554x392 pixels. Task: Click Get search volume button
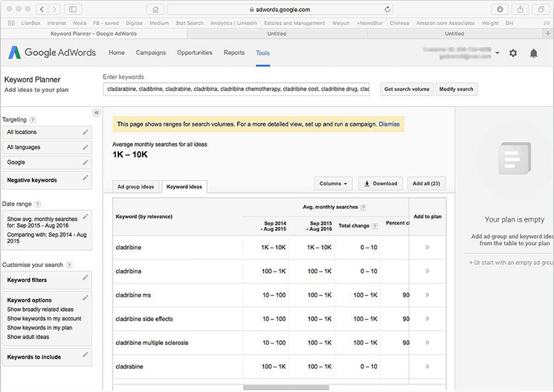point(407,89)
